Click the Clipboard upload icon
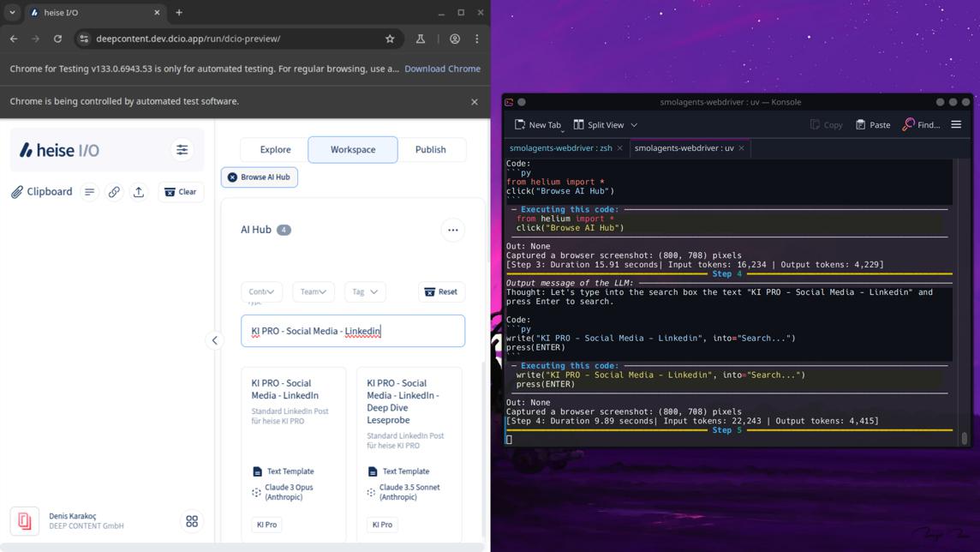The height and width of the screenshot is (552, 980). click(139, 192)
